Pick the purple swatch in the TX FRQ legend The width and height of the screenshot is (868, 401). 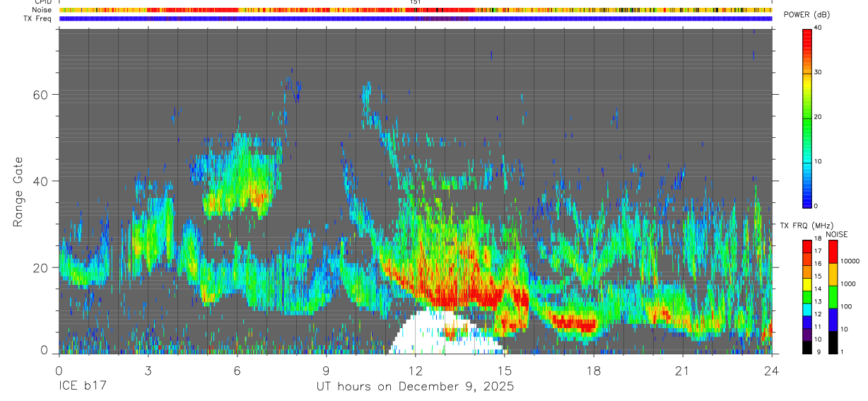807,335
